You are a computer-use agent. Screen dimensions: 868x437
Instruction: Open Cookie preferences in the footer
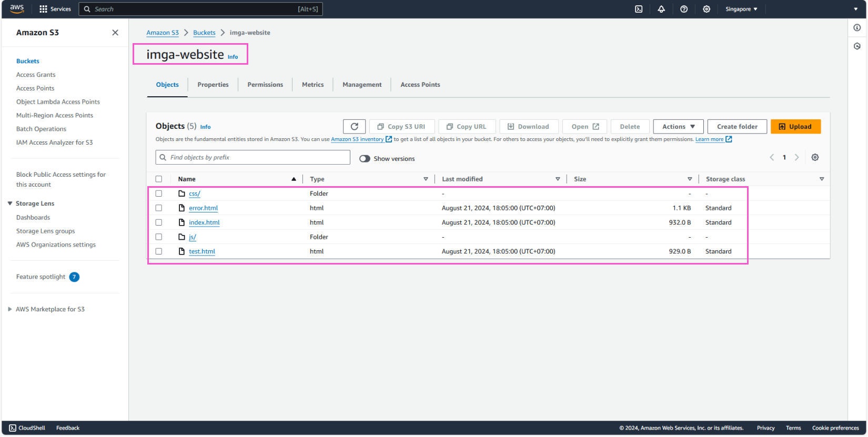click(x=835, y=428)
